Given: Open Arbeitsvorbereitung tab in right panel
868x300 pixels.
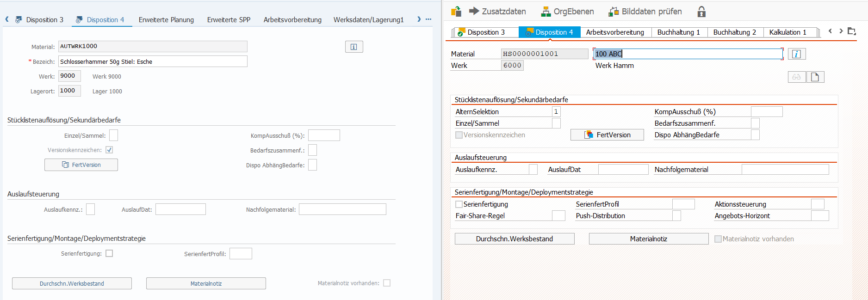Looking at the screenshot, I should click(615, 32).
